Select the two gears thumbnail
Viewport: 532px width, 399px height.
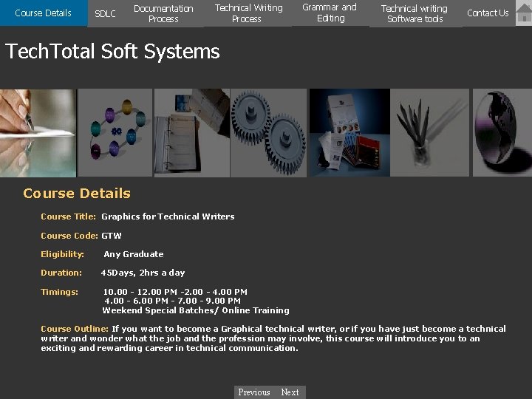(x=268, y=133)
